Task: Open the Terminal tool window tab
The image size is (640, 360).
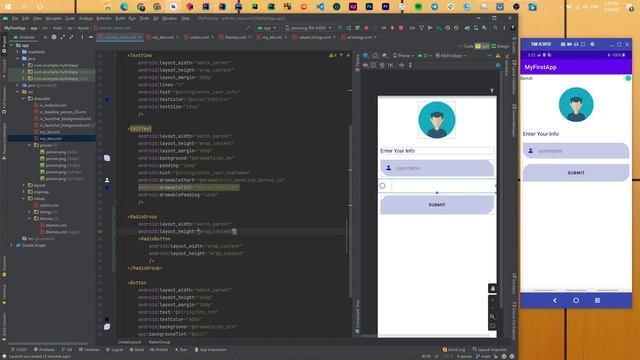Action: pos(89,350)
